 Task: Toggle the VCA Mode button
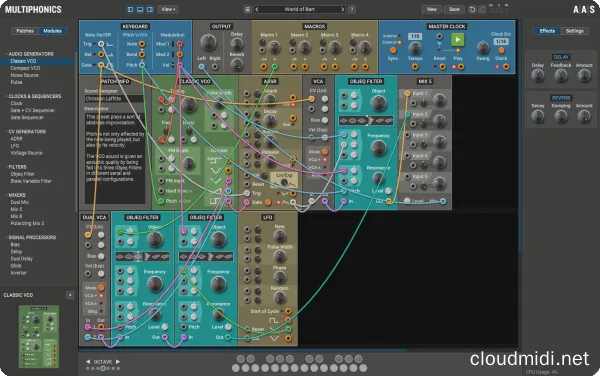pos(324,152)
